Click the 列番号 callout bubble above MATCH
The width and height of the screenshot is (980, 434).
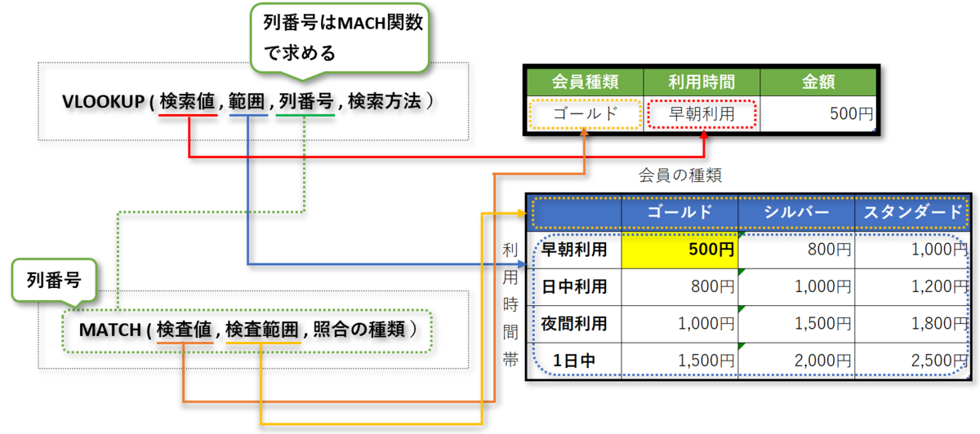point(56,280)
